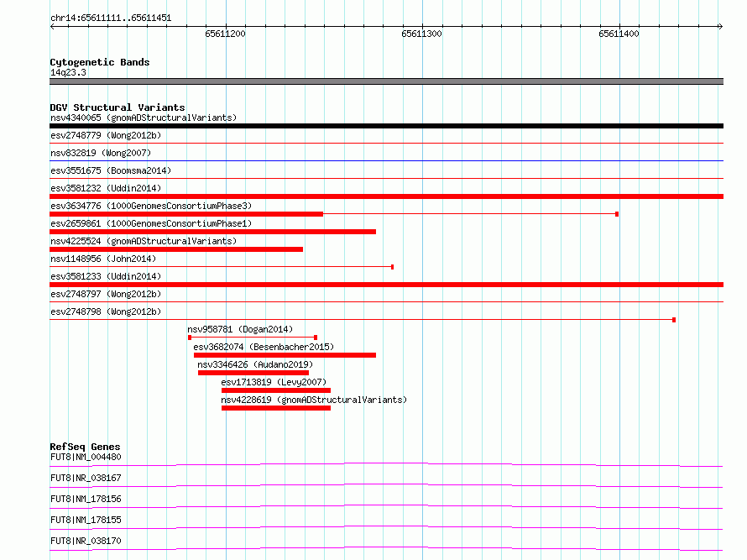Screen dimensions: 747x560
Task: Open variant nsv4340065 (gnomADStructuralVariants) label
Action: coord(144,118)
